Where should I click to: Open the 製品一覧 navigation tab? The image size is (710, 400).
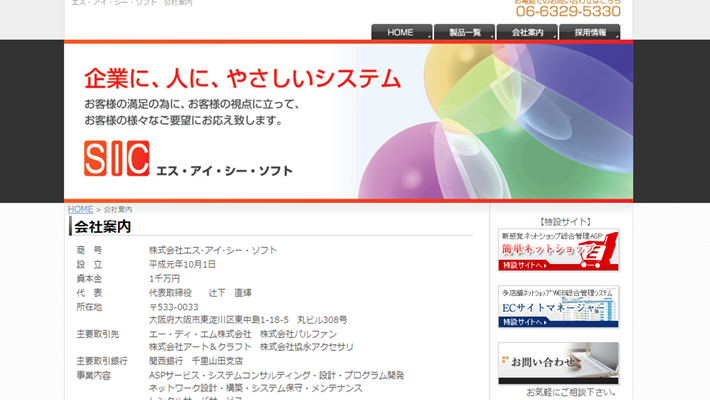click(464, 32)
